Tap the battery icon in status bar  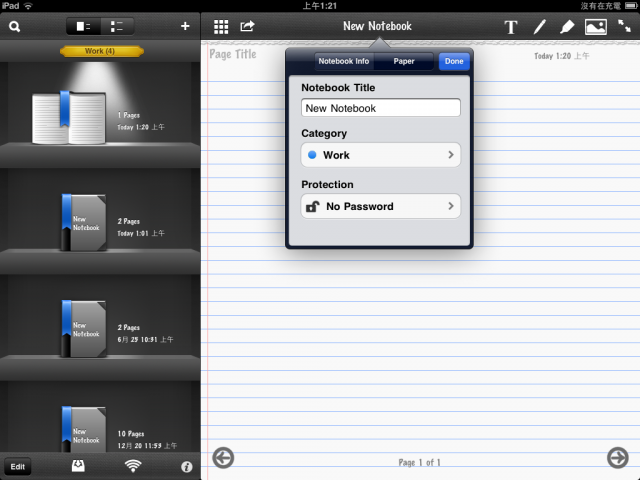coord(631,6)
